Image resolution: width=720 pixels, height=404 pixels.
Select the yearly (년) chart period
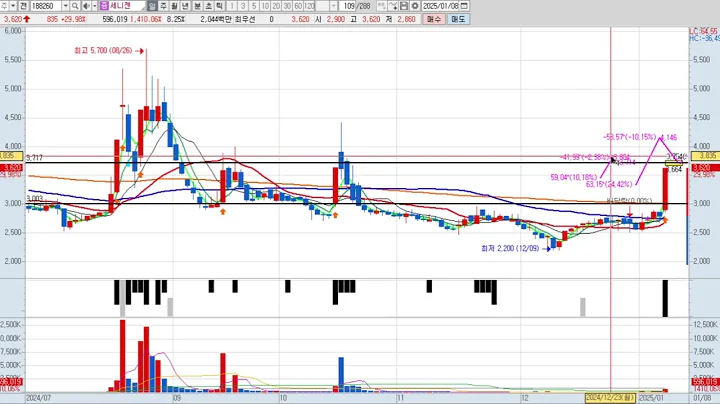coord(185,6)
